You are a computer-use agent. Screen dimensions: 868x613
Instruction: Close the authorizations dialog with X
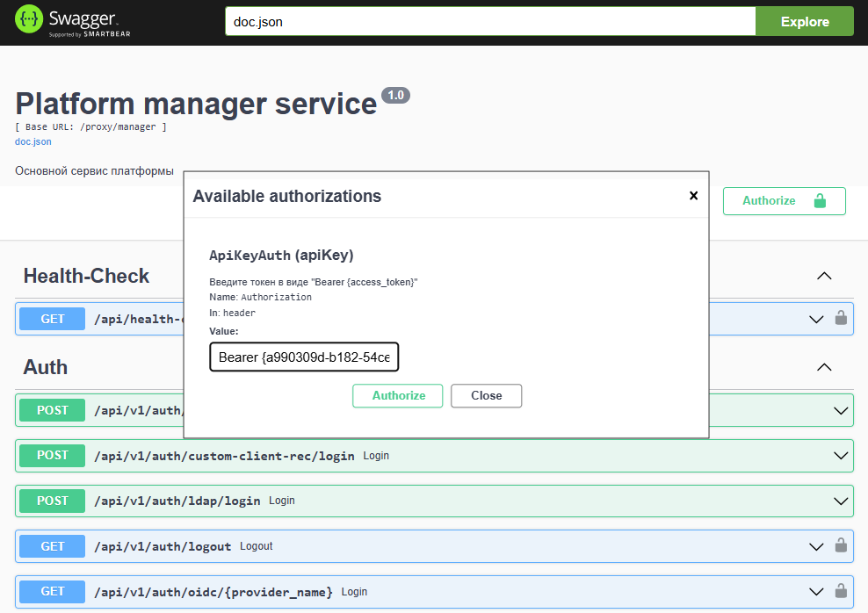tap(693, 196)
